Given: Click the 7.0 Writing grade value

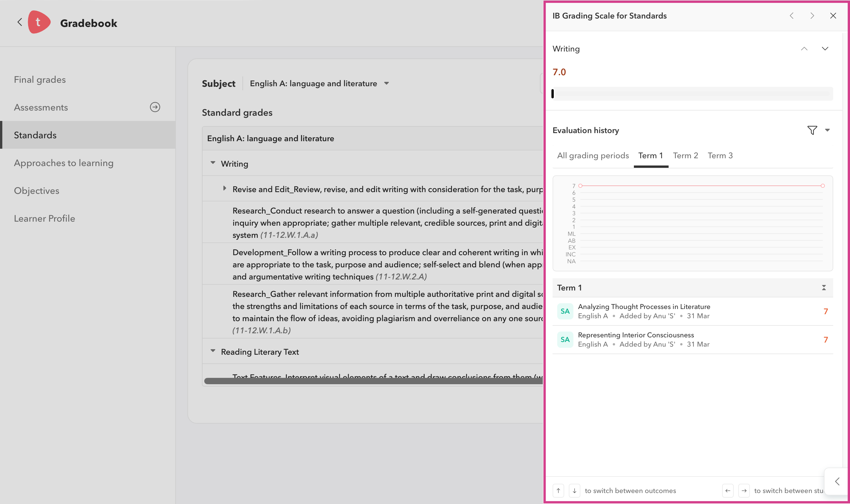Looking at the screenshot, I should (559, 72).
